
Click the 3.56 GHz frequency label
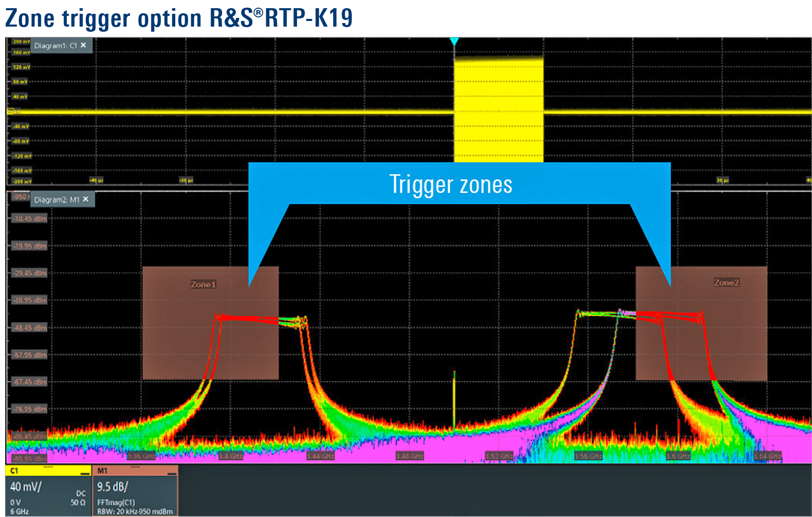click(589, 456)
